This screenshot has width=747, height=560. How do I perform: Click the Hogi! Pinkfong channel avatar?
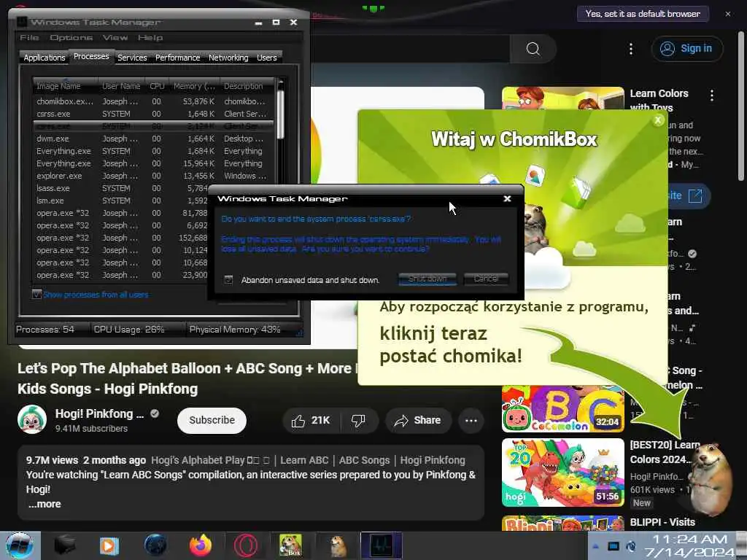click(32, 419)
